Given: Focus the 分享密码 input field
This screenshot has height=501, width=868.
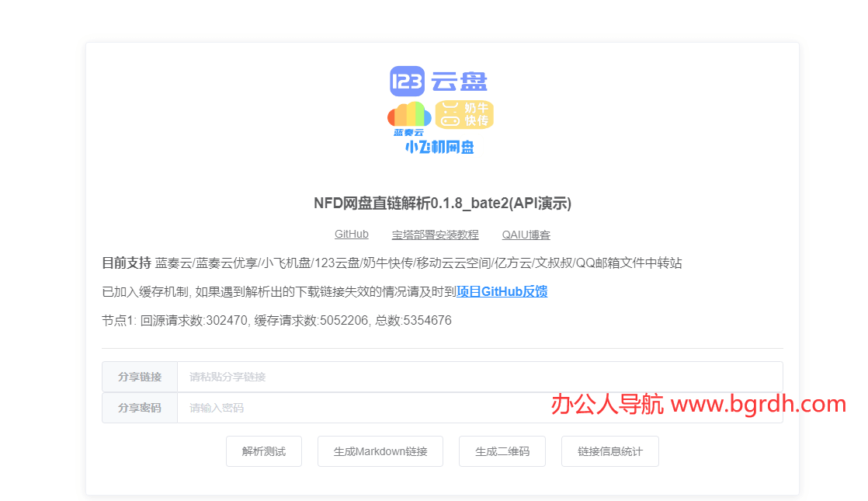Looking at the screenshot, I should [480, 408].
